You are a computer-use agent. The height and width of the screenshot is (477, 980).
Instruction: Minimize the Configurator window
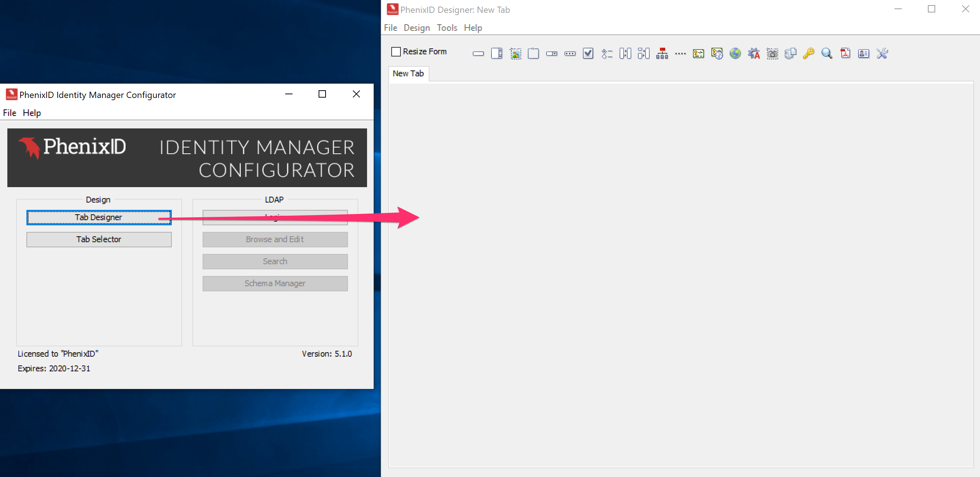click(x=289, y=94)
